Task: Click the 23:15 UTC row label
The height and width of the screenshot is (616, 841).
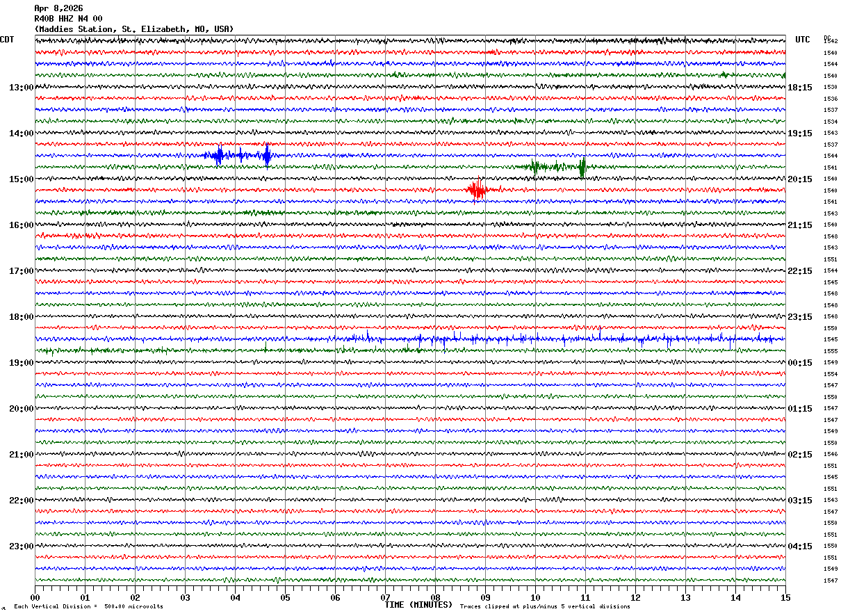Action: pos(800,316)
